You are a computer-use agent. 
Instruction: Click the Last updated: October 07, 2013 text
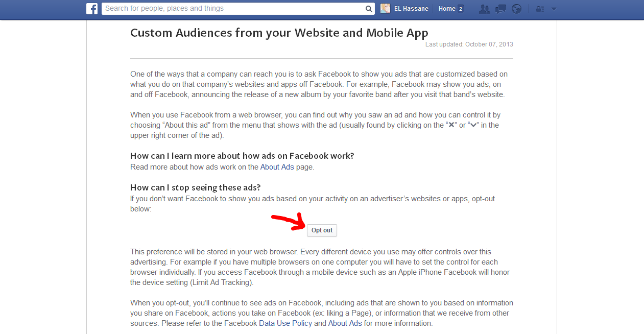pos(469,44)
